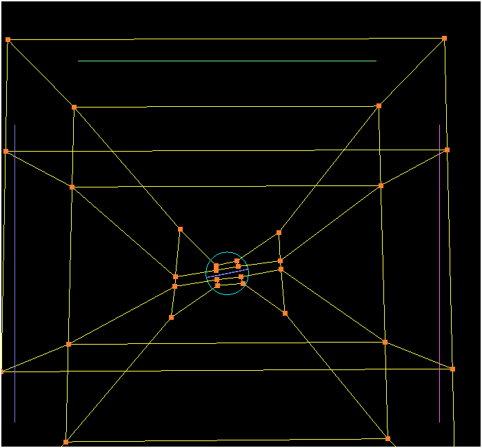Click the orange vertex at the far right edge, lower
482x448 pixels.
(x=452, y=369)
